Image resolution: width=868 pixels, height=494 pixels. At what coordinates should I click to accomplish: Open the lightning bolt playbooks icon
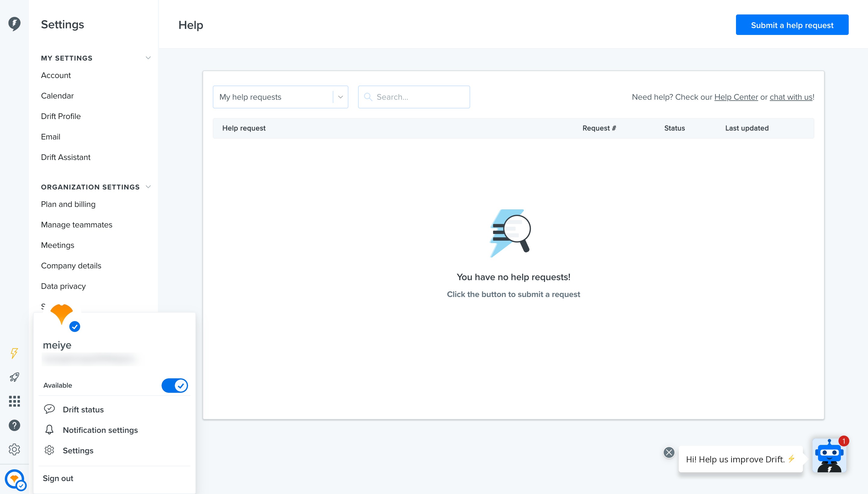[x=14, y=353]
